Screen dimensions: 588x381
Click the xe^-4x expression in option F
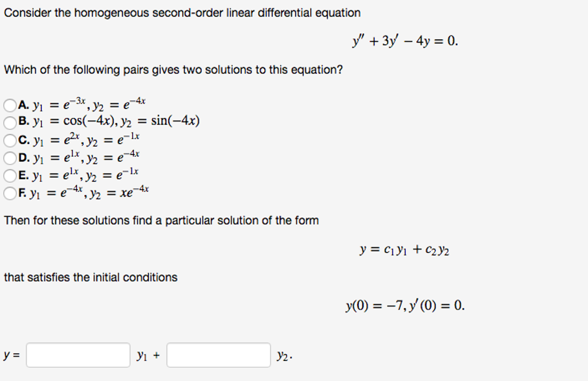135,193
